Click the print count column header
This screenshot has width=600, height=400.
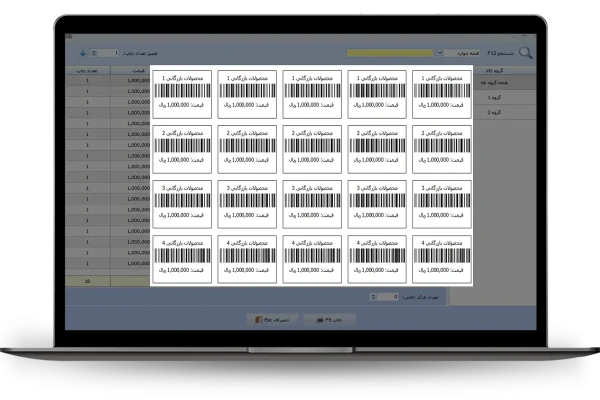point(80,71)
